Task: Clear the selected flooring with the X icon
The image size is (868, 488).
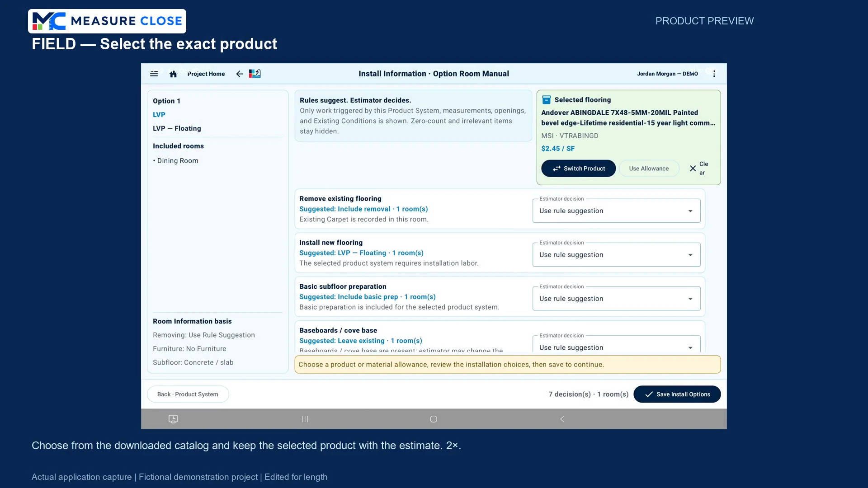Action: click(x=693, y=169)
